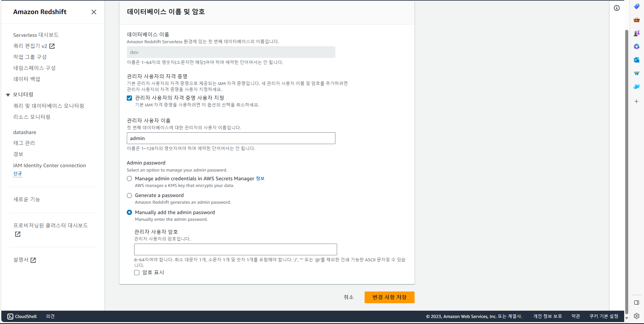644x324 pixels.
Task: Click the 취소 button
Action: 348,297
